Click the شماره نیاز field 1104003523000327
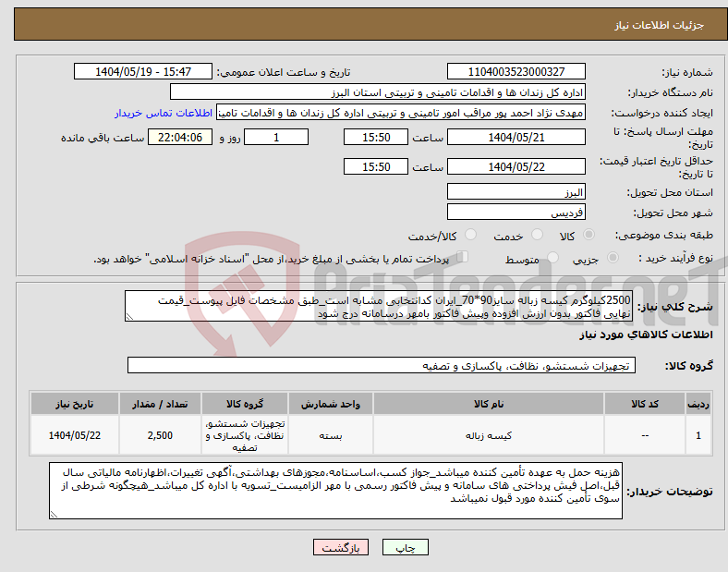This screenshot has height=572, width=728. pos(516,71)
